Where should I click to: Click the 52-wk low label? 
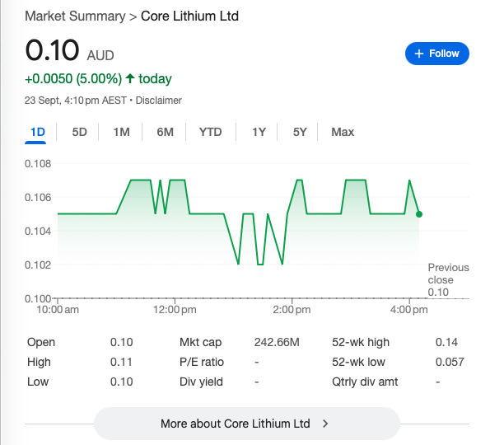(x=358, y=362)
